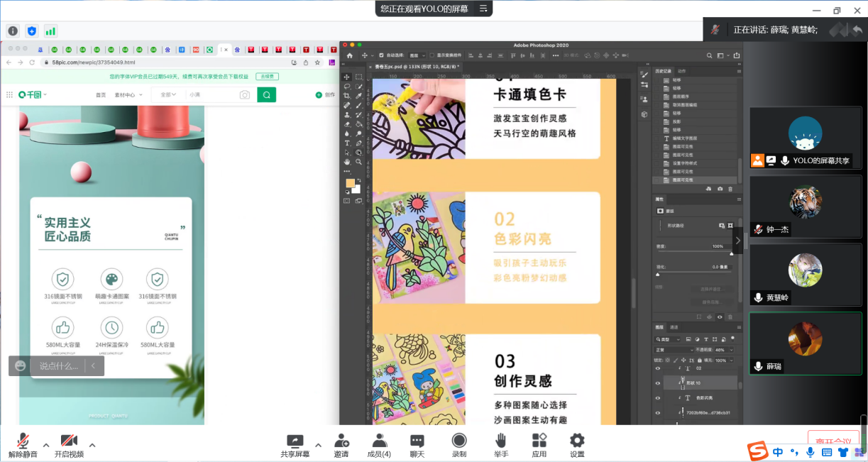Open meeting Settings gear icon
Viewport: 868px width, 462px height.
(577, 444)
